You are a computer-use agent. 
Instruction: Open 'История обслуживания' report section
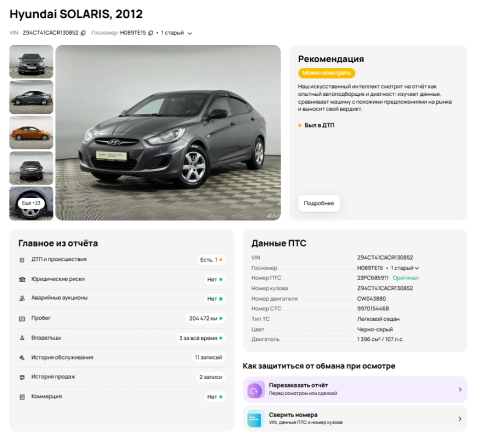pos(122,358)
